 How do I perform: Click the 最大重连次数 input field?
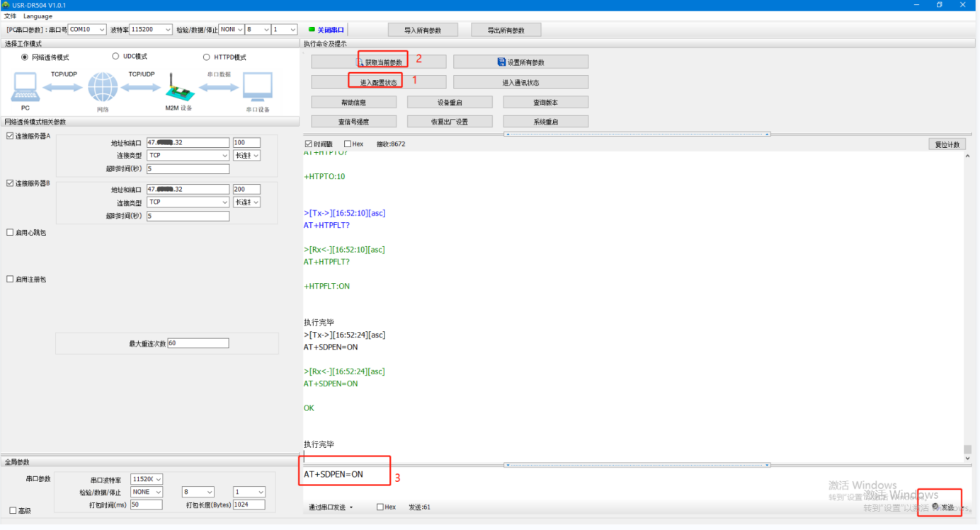pos(198,343)
